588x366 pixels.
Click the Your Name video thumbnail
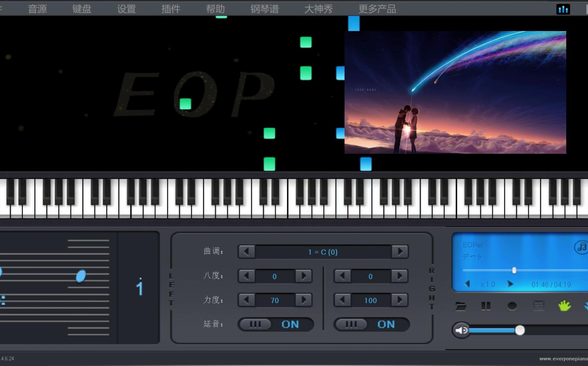coord(455,92)
